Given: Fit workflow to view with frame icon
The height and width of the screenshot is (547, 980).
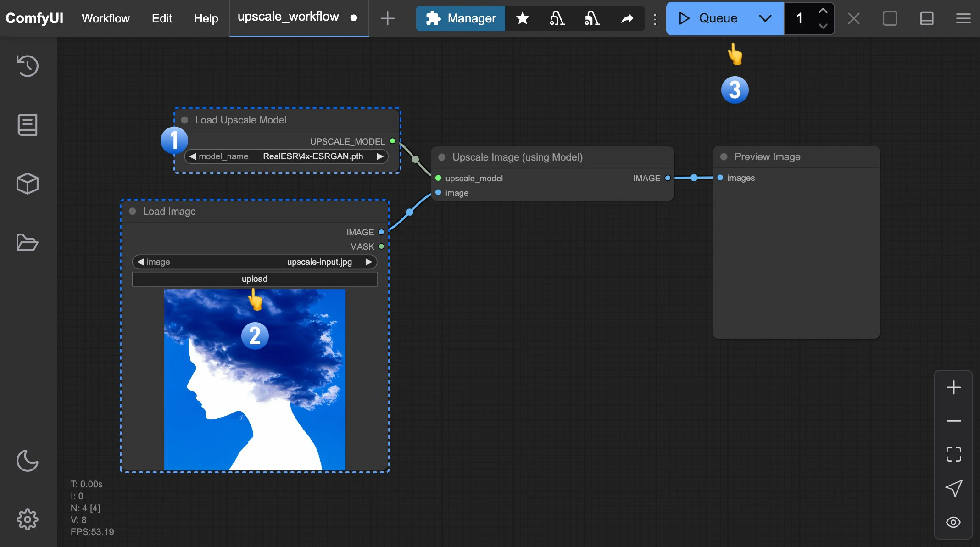Looking at the screenshot, I should [953, 454].
